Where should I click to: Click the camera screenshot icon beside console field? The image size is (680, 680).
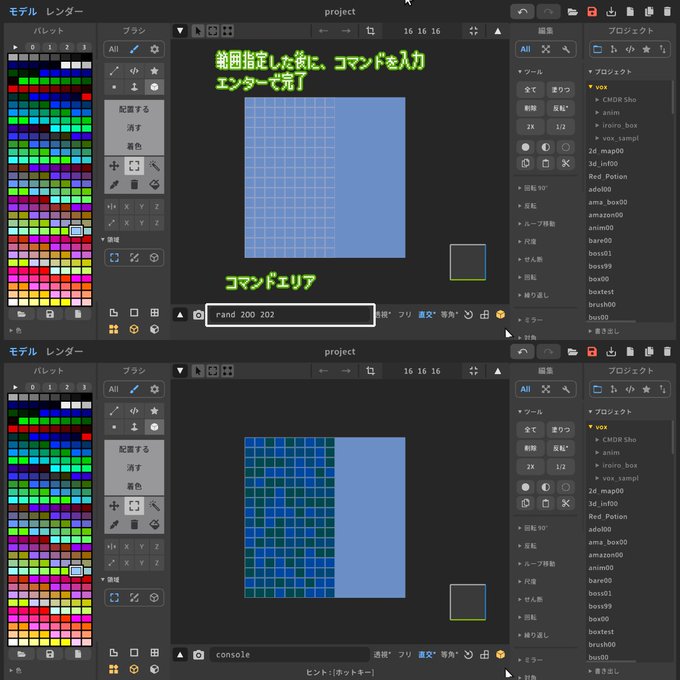tap(198, 654)
